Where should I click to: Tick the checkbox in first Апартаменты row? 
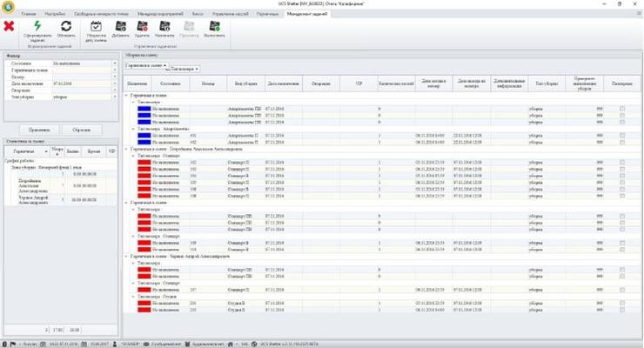621,110
